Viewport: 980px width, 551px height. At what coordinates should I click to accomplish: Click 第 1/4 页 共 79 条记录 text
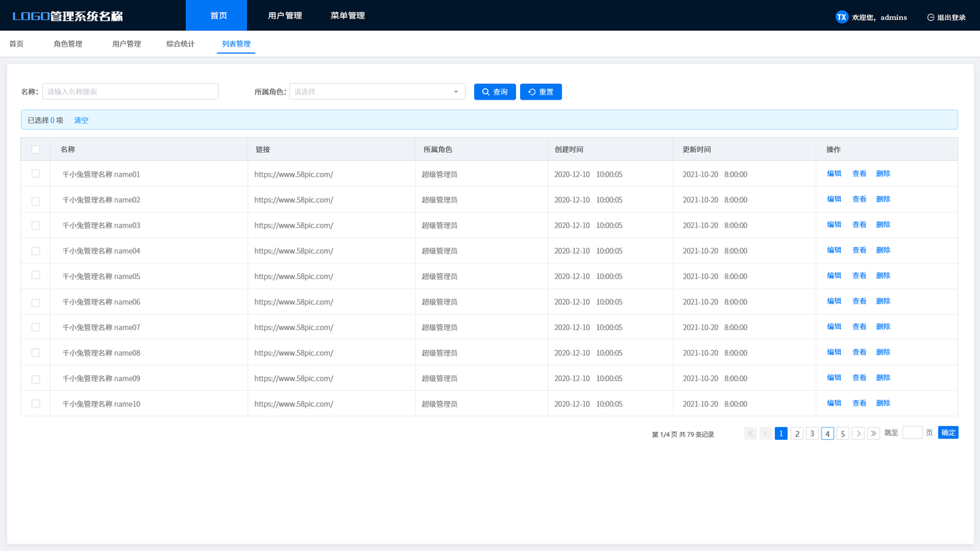coord(683,435)
